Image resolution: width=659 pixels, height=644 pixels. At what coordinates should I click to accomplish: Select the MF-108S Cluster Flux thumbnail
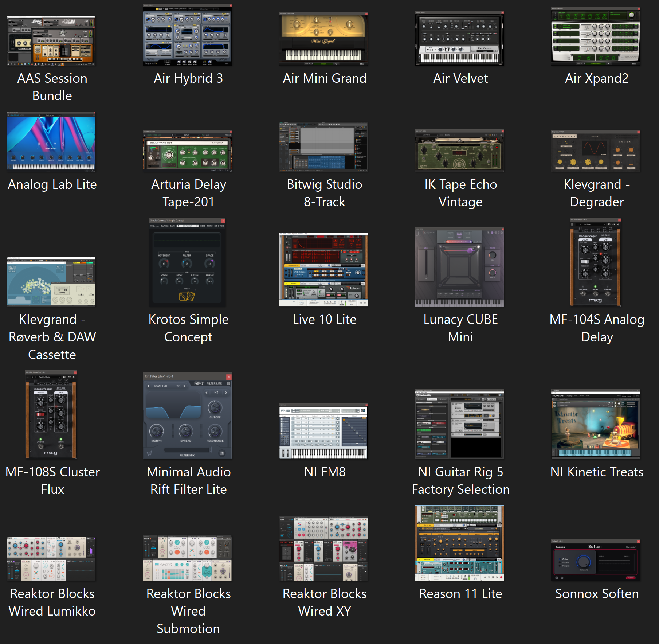coord(51,415)
